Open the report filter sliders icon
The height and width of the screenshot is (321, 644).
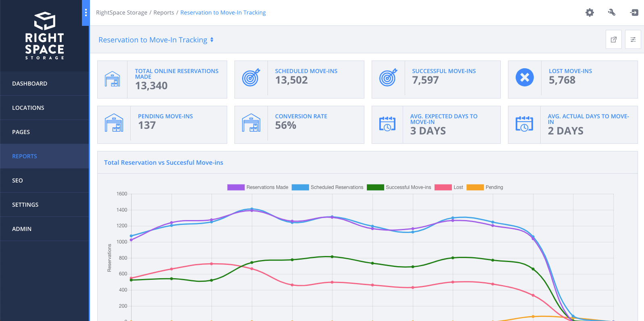point(633,40)
